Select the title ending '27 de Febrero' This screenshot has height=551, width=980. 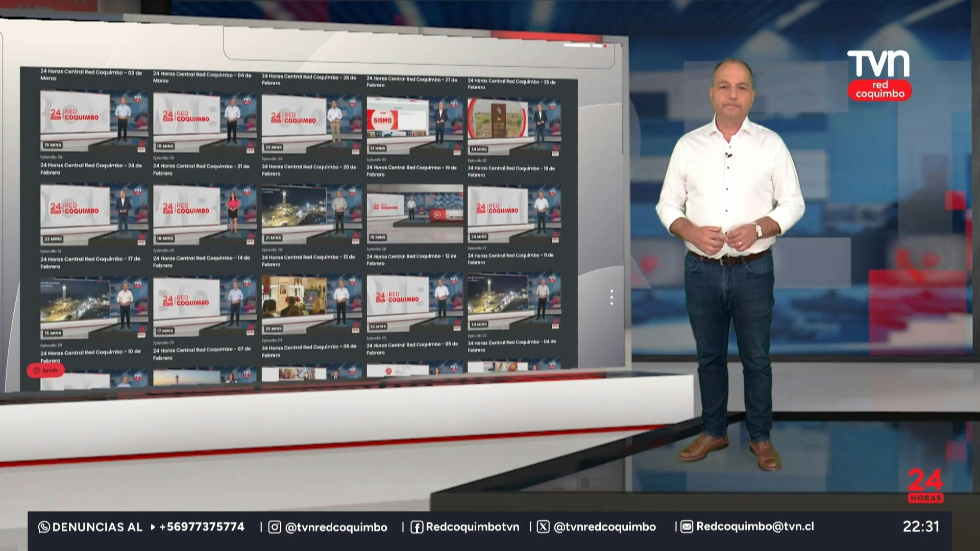pos(412,82)
